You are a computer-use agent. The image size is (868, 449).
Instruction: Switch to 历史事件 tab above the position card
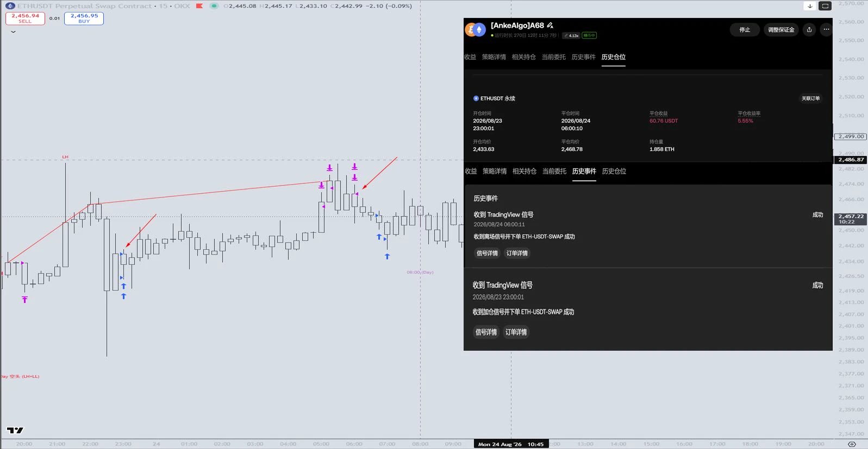click(x=584, y=57)
